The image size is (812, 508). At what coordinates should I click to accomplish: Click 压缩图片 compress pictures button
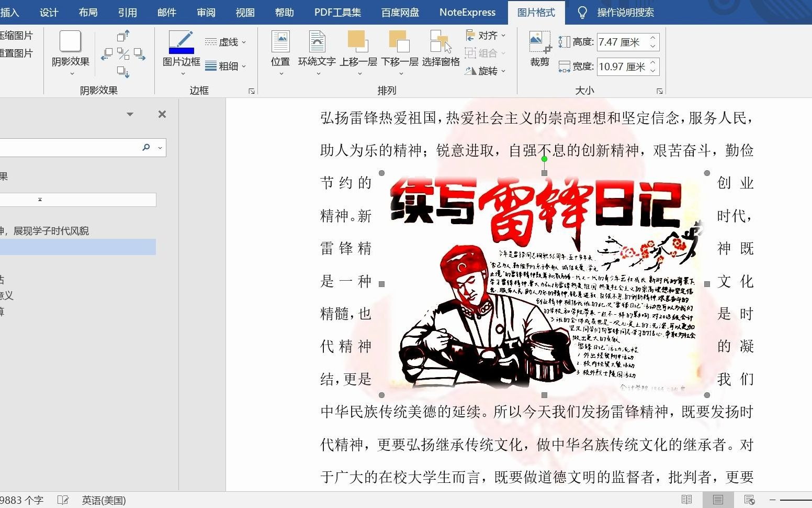tap(16, 36)
